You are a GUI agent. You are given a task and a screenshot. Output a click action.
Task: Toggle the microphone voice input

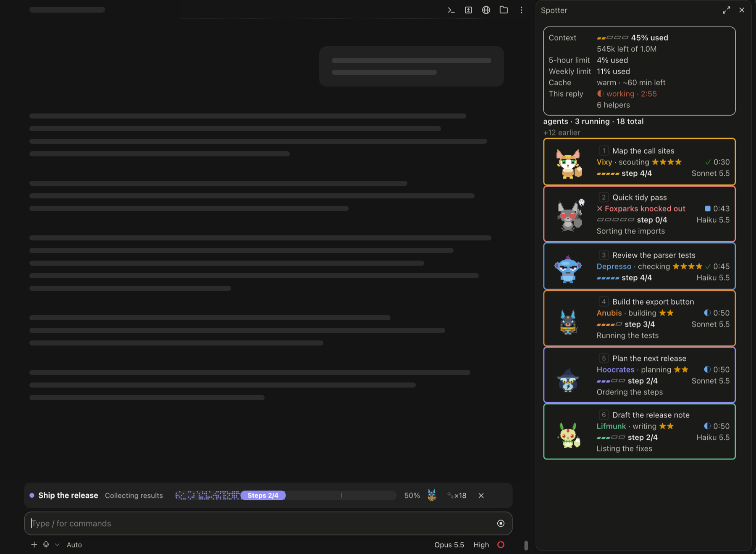click(x=46, y=545)
